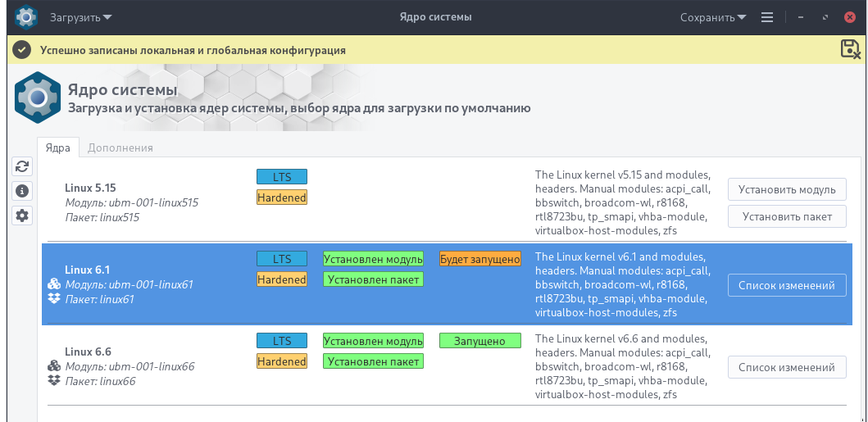Image resolution: width=868 pixels, height=422 pixels.
Task: Click Установлен пакет badge on Linux 6.1
Action: click(373, 279)
